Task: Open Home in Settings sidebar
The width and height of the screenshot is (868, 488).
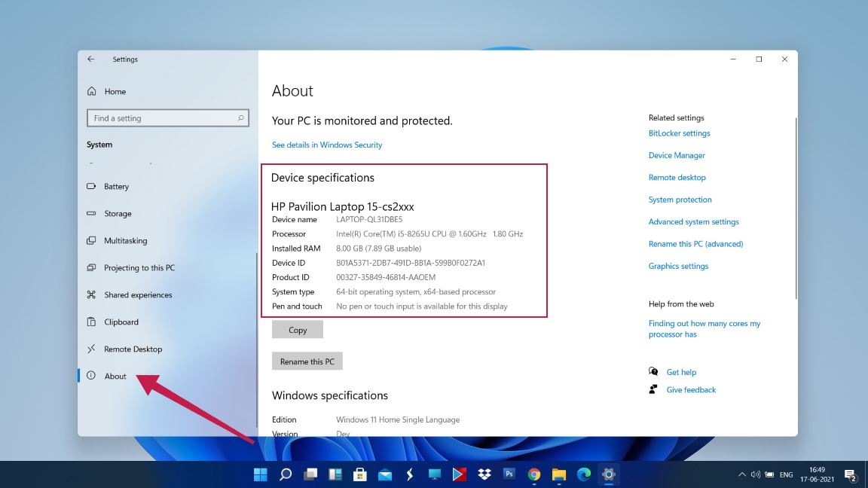Action: click(x=115, y=91)
